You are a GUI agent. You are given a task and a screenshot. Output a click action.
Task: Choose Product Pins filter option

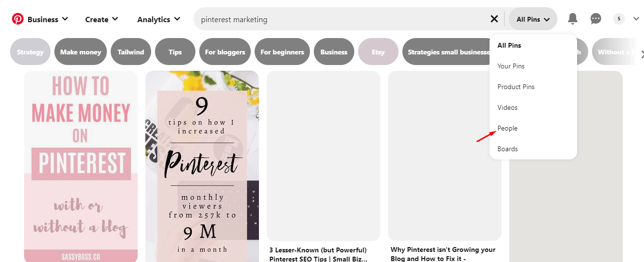tap(516, 87)
